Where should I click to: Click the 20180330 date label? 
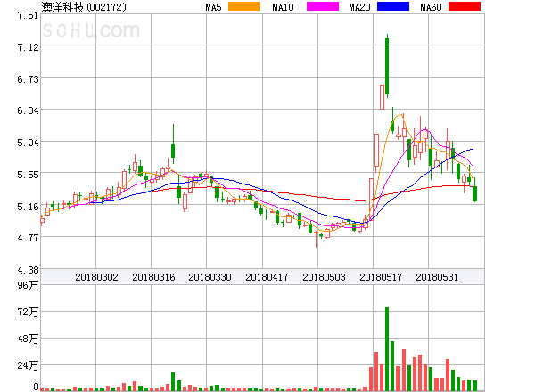click(x=210, y=277)
